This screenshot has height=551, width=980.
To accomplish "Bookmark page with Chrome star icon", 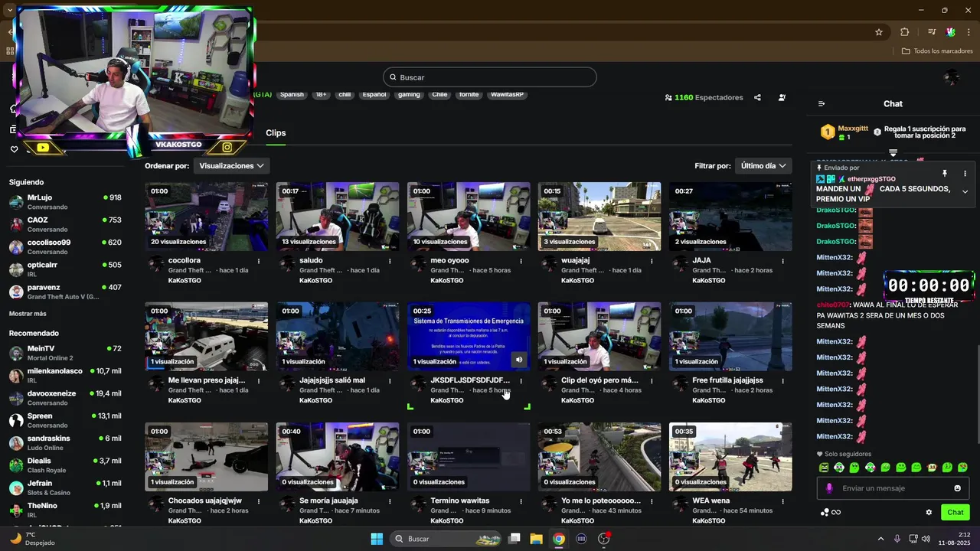I will 879,32.
